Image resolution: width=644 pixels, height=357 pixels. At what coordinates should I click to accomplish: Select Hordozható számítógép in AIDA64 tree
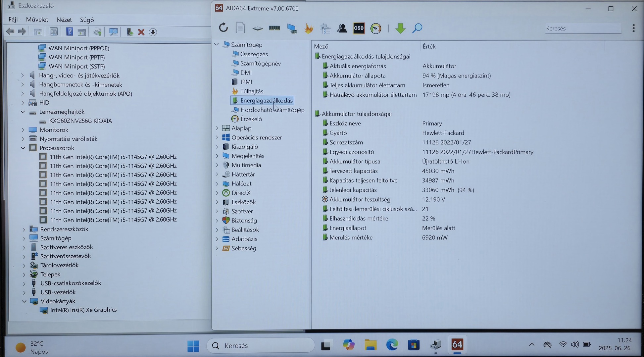[x=272, y=110]
